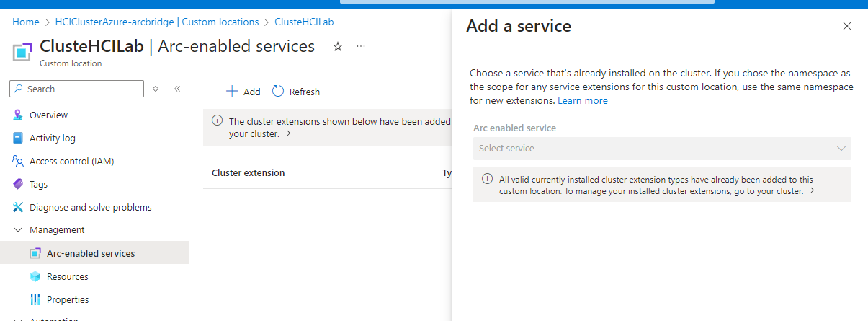Favorite this page with the star icon

coord(338,47)
